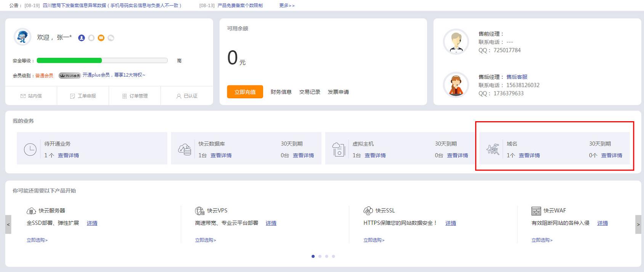
Task: Open 快云SSL 详情 link
Action: (x=451, y=223)
